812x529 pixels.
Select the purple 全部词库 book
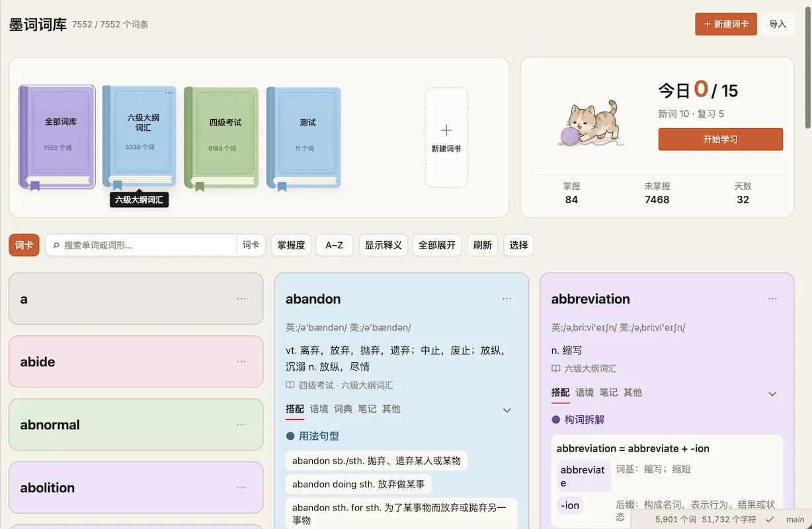point(58,137)
